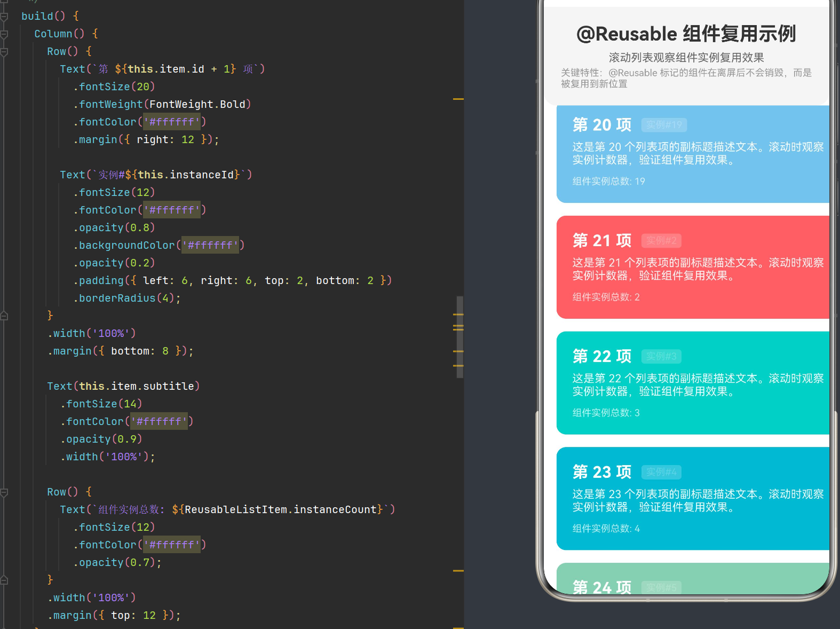
Task: Click '组件实例总数: 3' text in teal card
Action: coord(606,413)
